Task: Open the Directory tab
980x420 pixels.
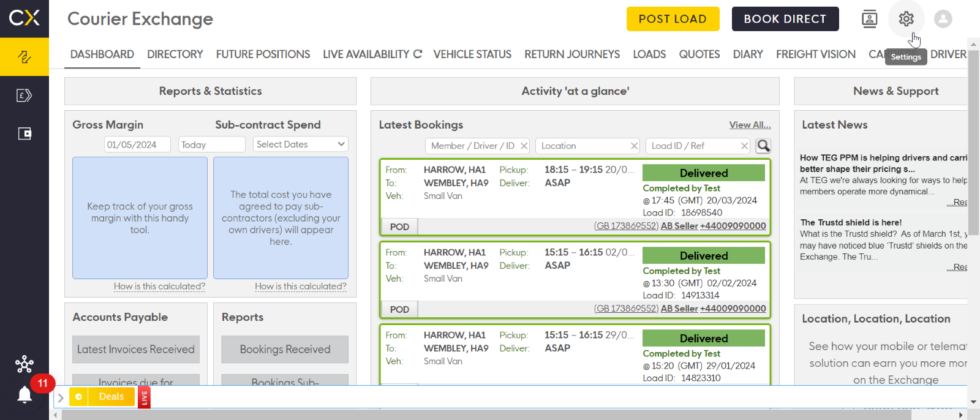Action: pyautogui.click(x=175, y=54)
